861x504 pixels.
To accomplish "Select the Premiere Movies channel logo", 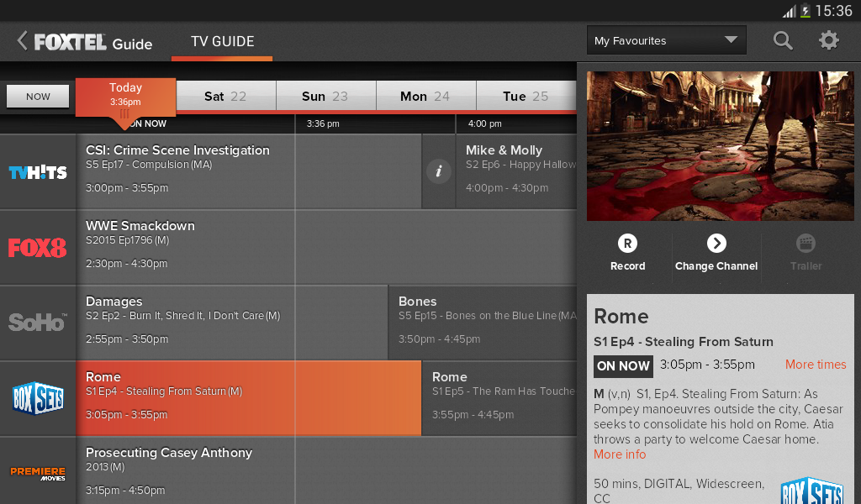I will pos(38,474).
